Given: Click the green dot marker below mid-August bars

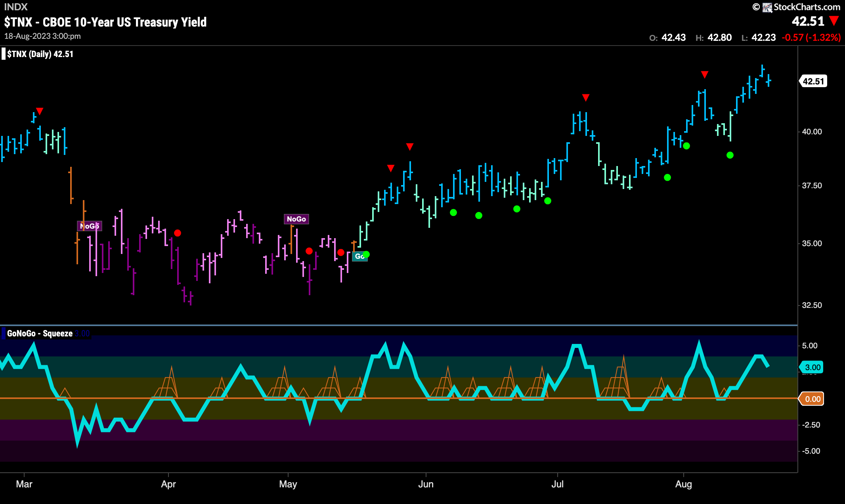Looking at the screenshot, I should click(730, 155).
